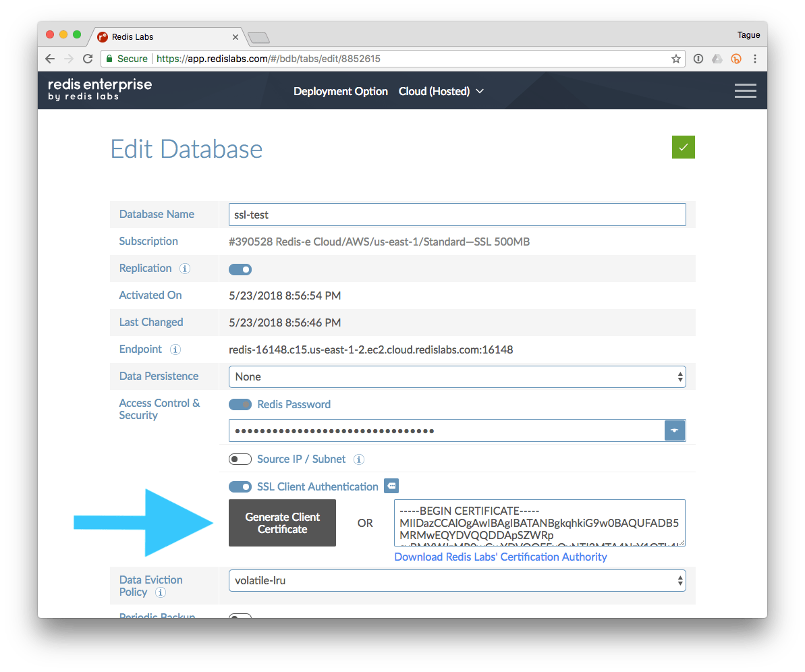Expand the Cloud (Hosted) deployment dropdown

click(x=441, y=91)
